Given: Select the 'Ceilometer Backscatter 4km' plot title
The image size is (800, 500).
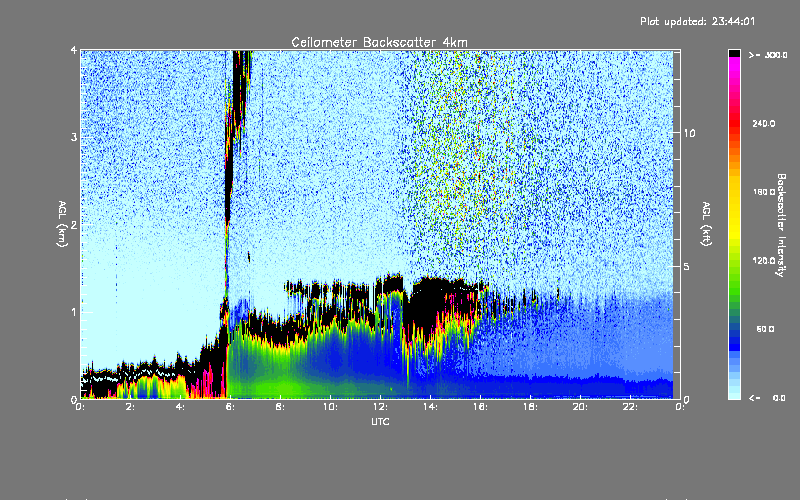Looking at the screenshot, I should (379, 42).
